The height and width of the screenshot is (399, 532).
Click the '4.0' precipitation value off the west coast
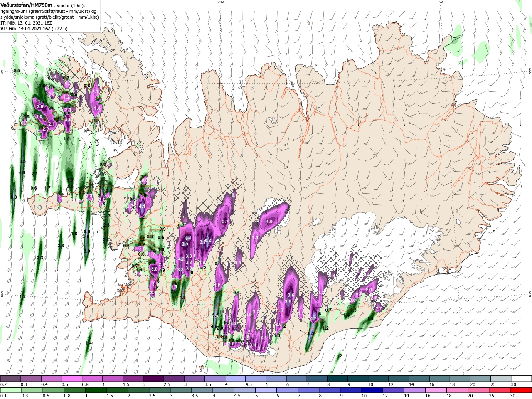coord(22,172)
